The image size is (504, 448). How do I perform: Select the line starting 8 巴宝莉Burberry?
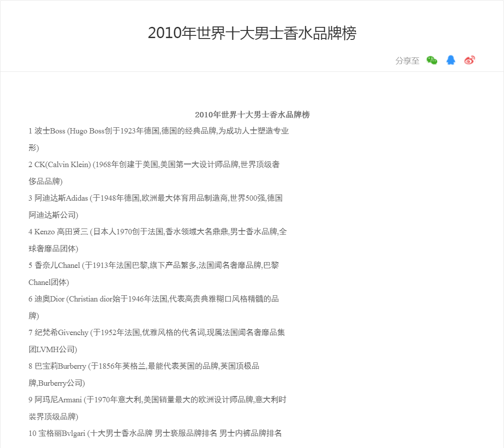point(144,366)
